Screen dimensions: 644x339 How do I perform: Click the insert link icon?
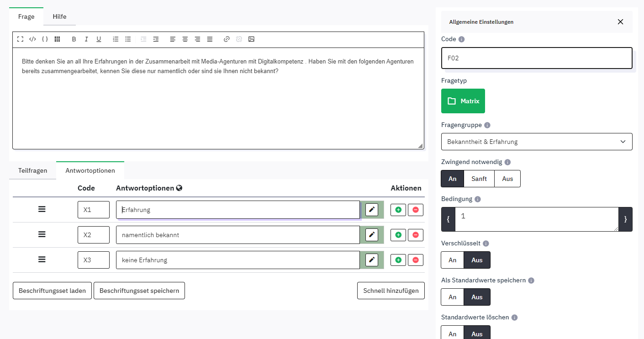click(227, 39)
